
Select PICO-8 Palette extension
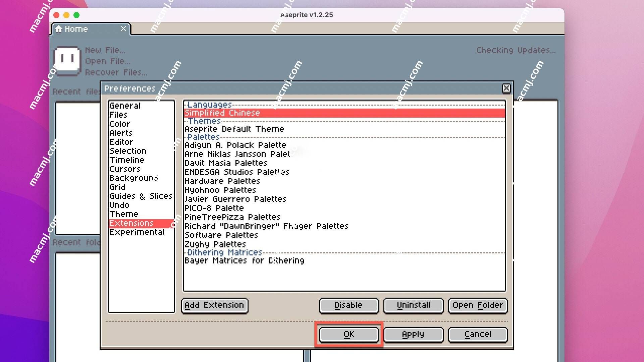(x=344, y=208)
